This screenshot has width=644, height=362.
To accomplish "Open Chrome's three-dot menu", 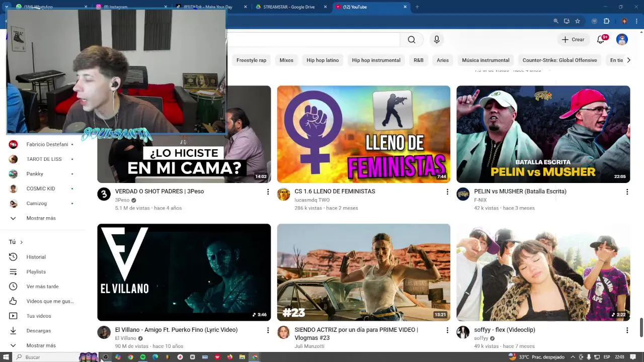I will pyautogui.click(x=636, y=21).
